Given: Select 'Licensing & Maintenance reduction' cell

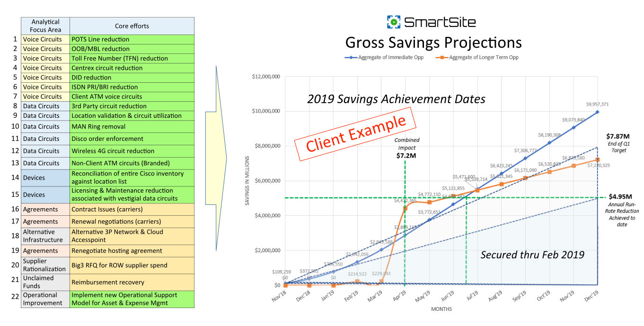Looking at the screenshot, I should click(x=132, y=194).
